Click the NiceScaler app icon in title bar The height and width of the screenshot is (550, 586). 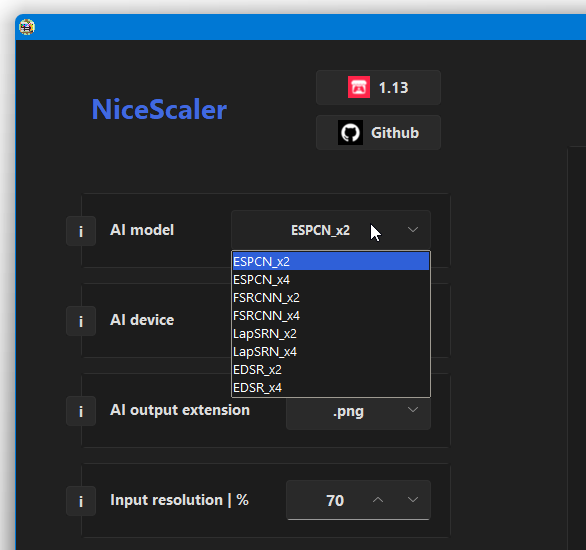(x=27, y=27)
